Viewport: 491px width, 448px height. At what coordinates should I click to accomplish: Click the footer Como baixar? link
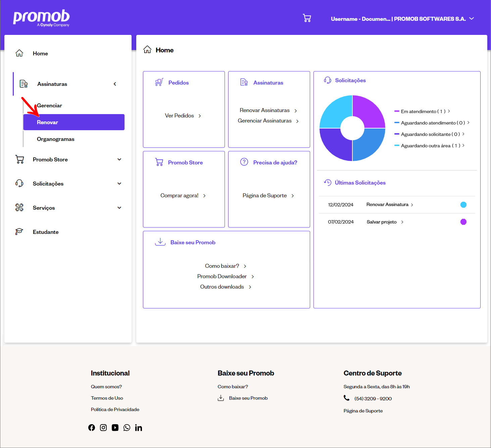tap(233, 387)
